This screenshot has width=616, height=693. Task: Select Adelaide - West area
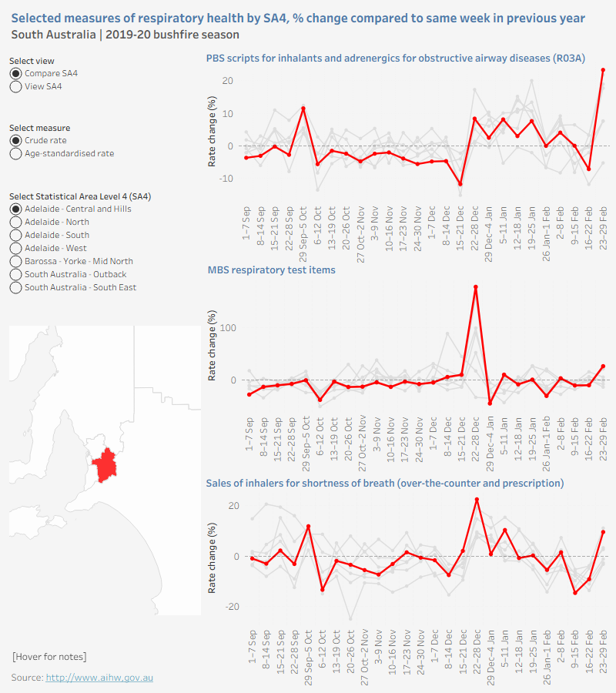click(49, 249)
